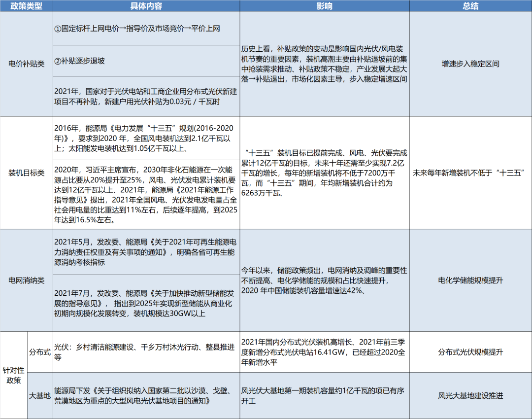The height and width of the screenshot is (419, 532).
Task: Select the 具体内容 header cell
Action: [x=146, y=6]
